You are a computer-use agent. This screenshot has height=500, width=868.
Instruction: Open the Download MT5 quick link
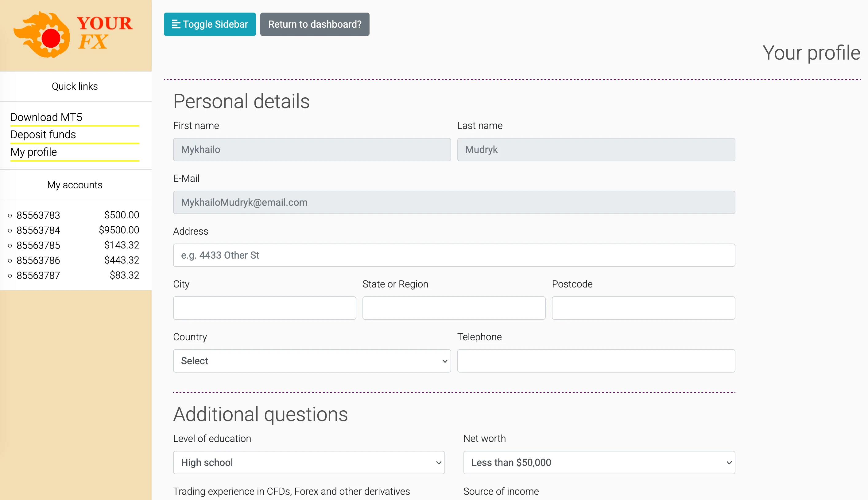tap(46, 117)
